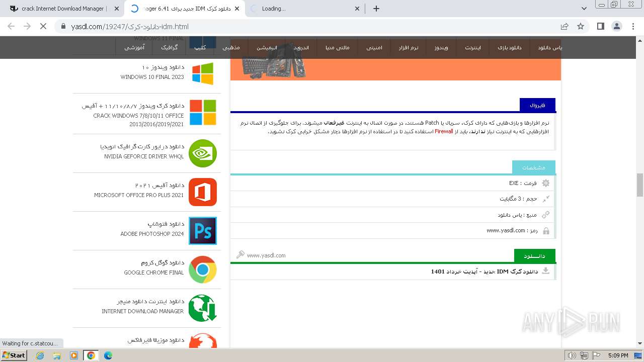Click the volume speaker tray icon

(572, 355)
